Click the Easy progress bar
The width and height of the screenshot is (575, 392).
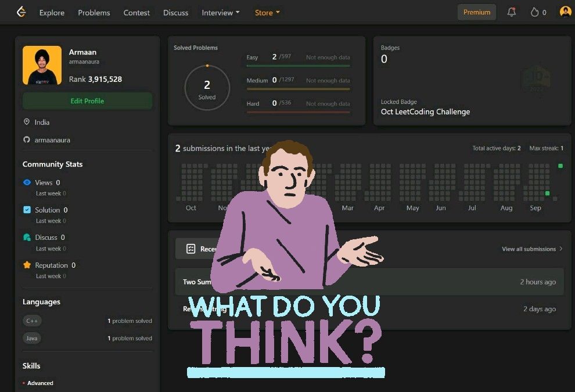[298, 66]
